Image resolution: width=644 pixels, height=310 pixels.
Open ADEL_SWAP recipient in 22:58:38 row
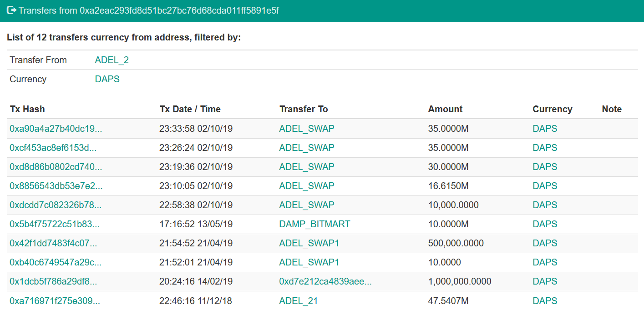307,205
